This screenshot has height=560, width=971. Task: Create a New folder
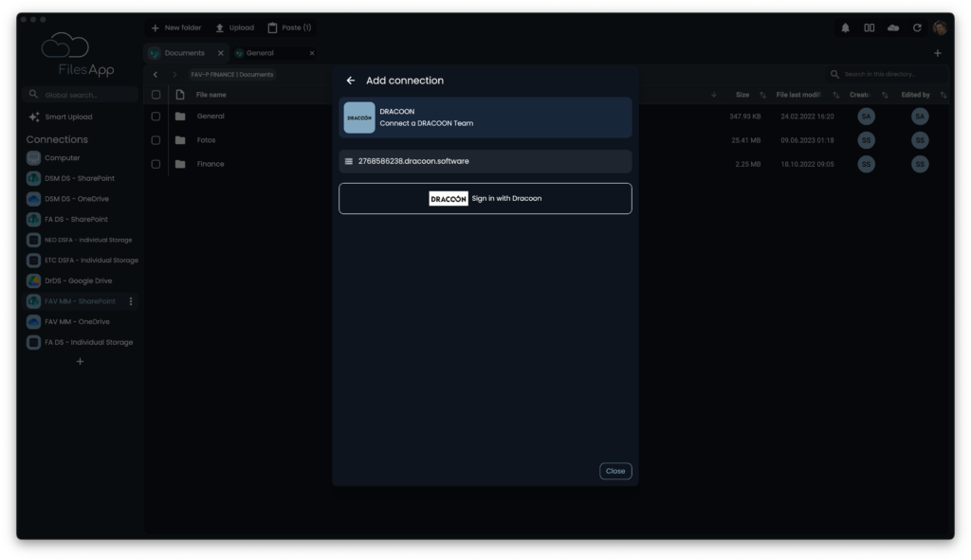[x=176, y=27]
